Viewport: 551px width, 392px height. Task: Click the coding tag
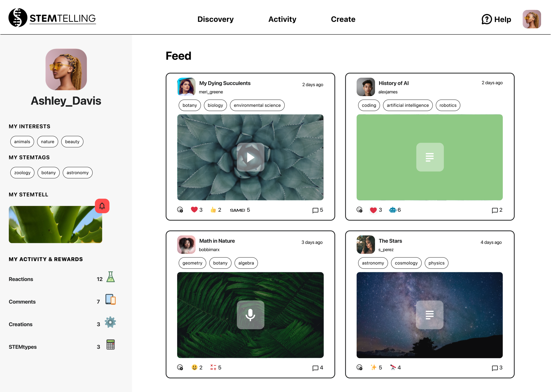click(x=369, y=105)
